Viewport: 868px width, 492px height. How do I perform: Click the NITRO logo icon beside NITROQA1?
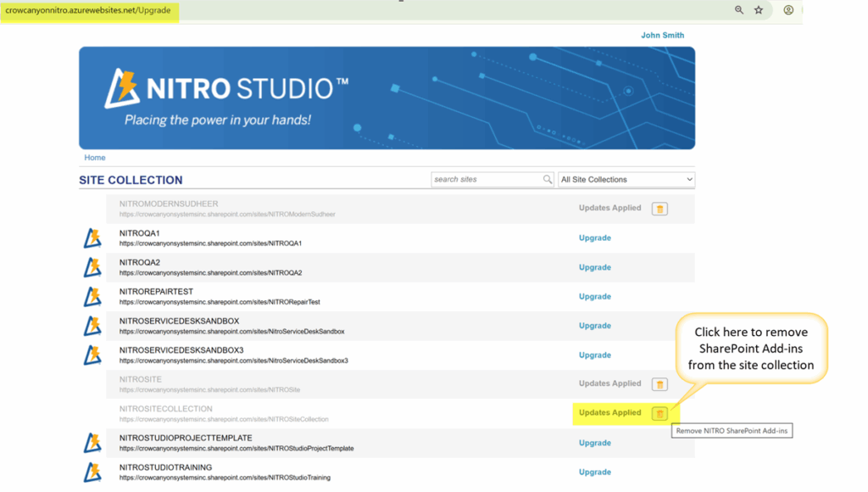pyautogui.click(x=92, y=238)
